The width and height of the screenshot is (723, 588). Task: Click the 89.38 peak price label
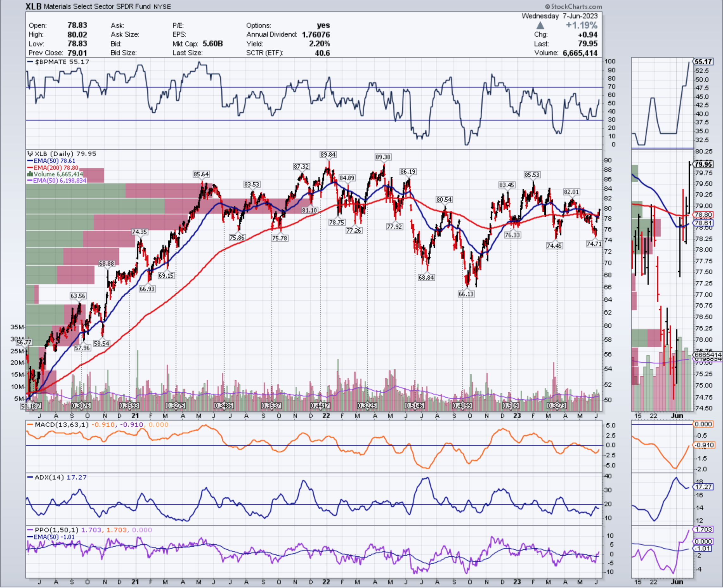(383, 157)
